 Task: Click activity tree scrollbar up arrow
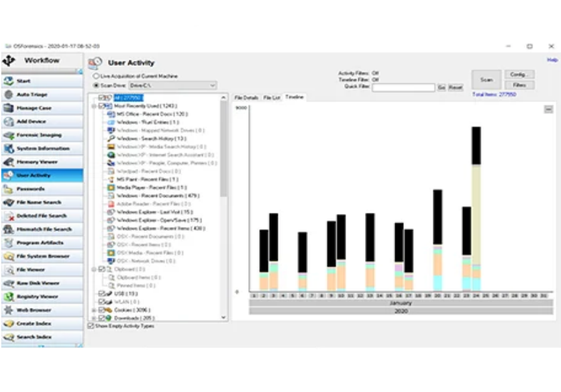click(223, 98)
